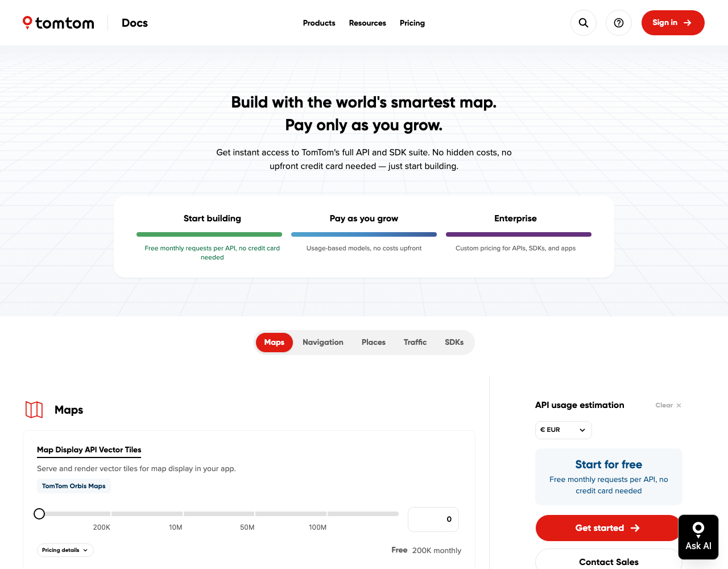This screenshot has width=728, height=569.
Task: Switch to the Traffic tab
Action: coord(415,343)
